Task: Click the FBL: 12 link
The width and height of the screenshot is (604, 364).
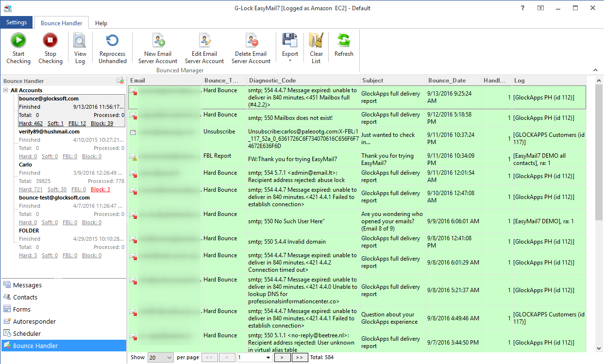Action: pyautogui.click(x=77, y=123)
